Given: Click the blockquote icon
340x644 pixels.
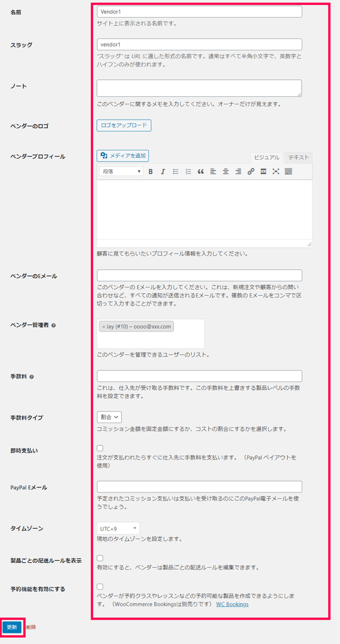Looking at the screenshot, I should point(201,172).
